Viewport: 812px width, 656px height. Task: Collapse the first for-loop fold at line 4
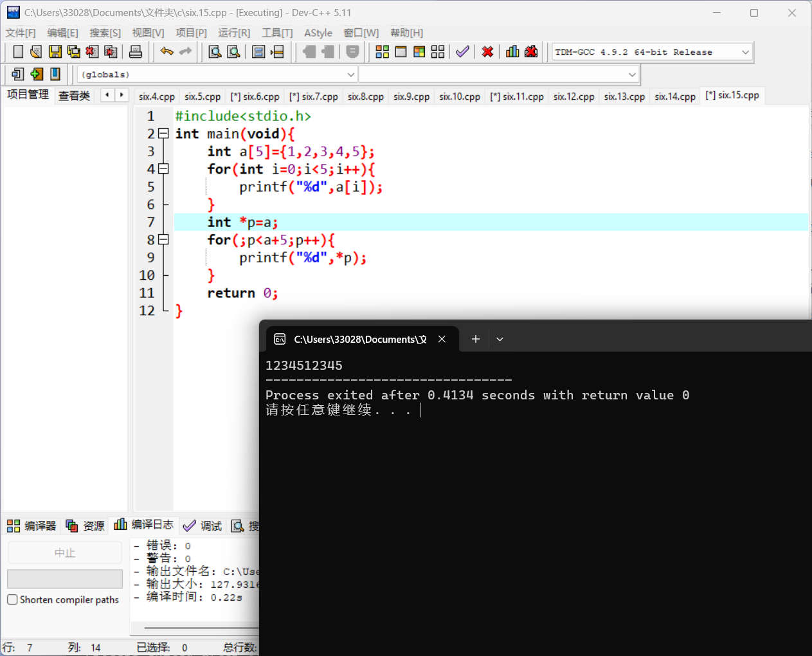(163, 169)
